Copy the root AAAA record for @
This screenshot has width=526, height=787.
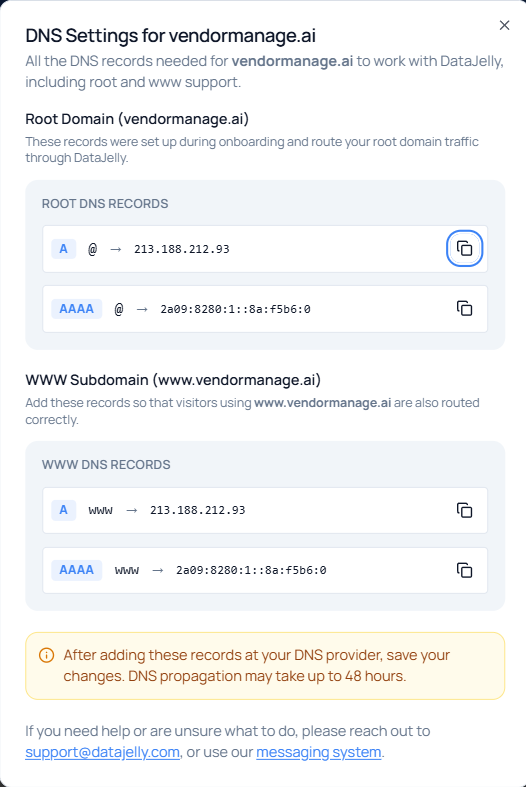point(464,308)
